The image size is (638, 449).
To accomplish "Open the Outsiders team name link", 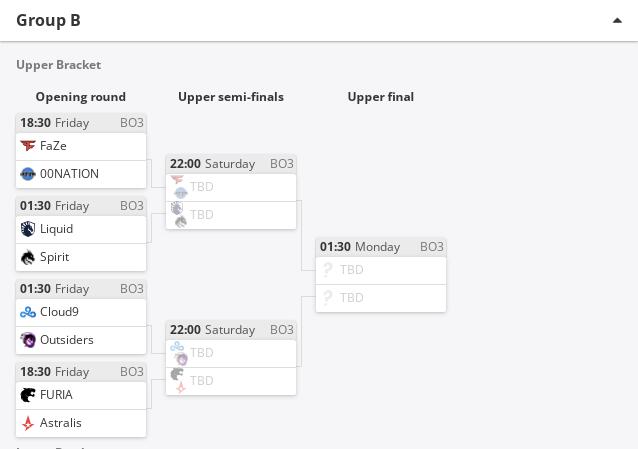I will coord(67,340).
